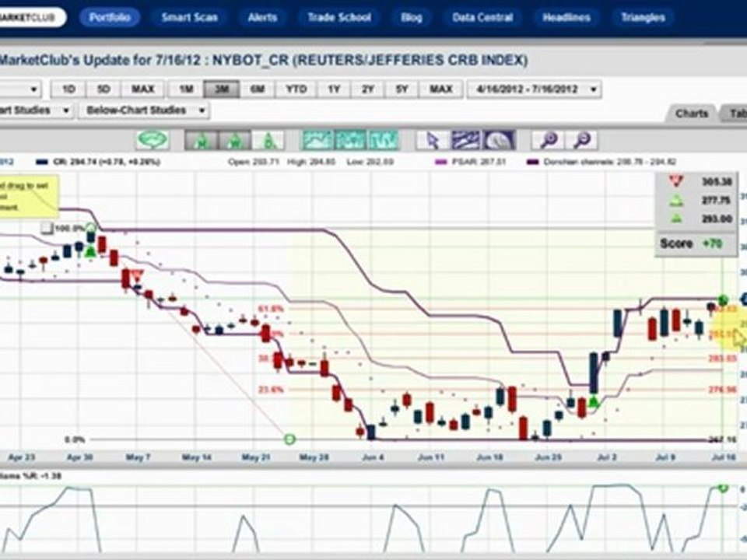This screenshot has height=560, width=747.
Task: Open the date range dropdown 4/16/2012 - 7/16/2012
Action: 534,89
